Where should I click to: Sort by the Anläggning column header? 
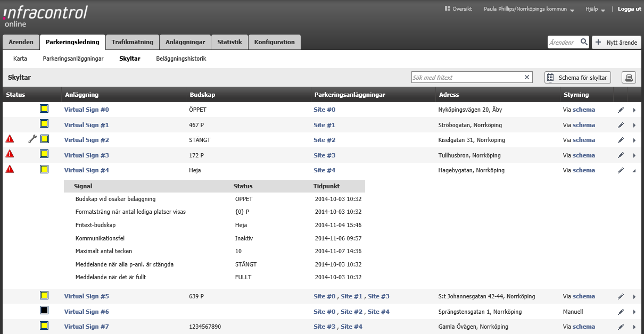(x=81, y=95)
